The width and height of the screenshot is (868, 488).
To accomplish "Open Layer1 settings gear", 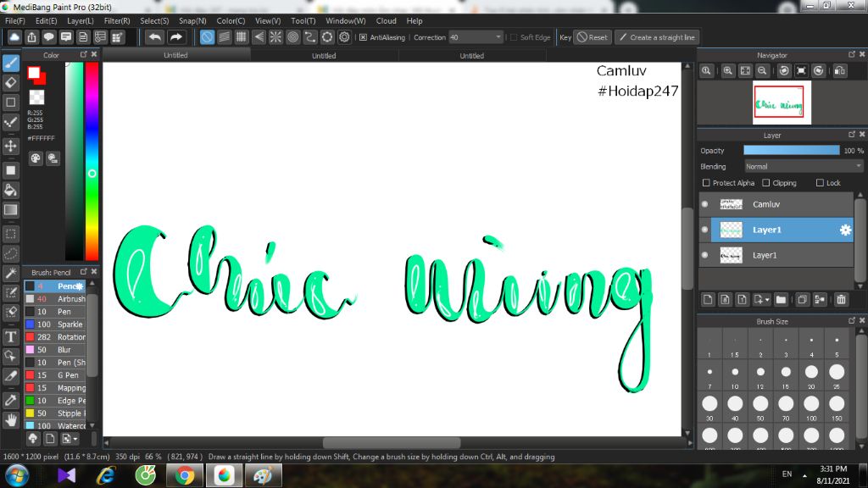I will (x=845, y=230).
